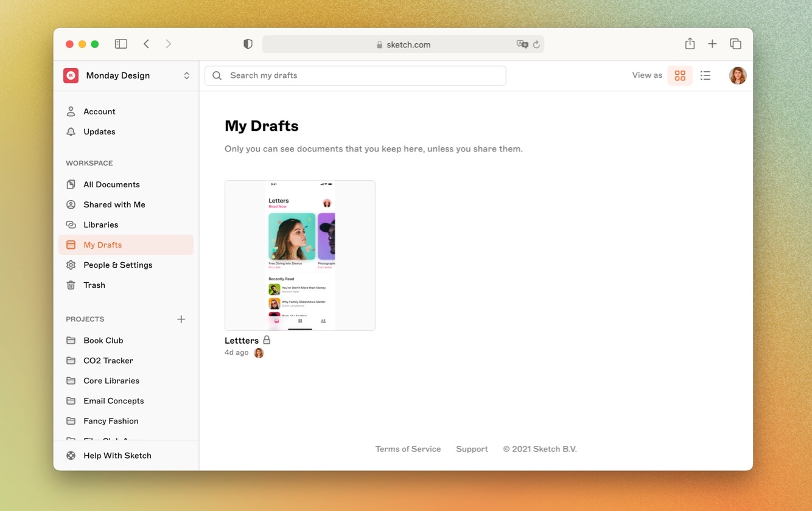Image resolution: width=812 pixels, height=511 pixels.
Task: Click the People & Settings gear icon
Action: 71,265
